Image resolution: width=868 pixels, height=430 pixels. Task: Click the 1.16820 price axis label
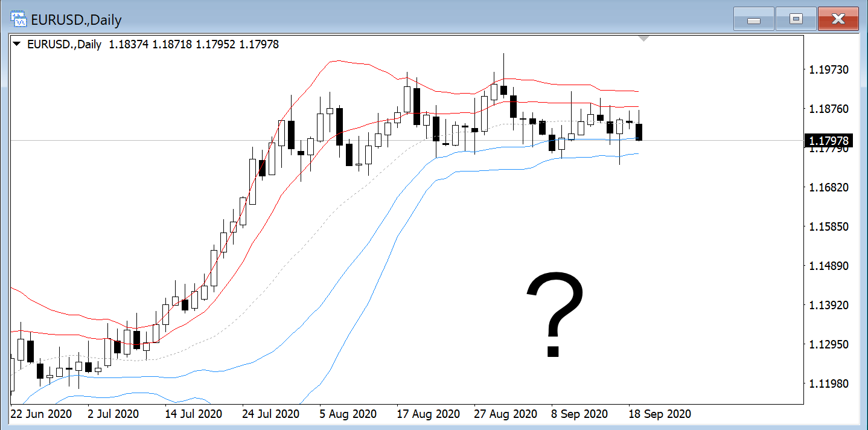pyautogui.click(x=829, y=187)
